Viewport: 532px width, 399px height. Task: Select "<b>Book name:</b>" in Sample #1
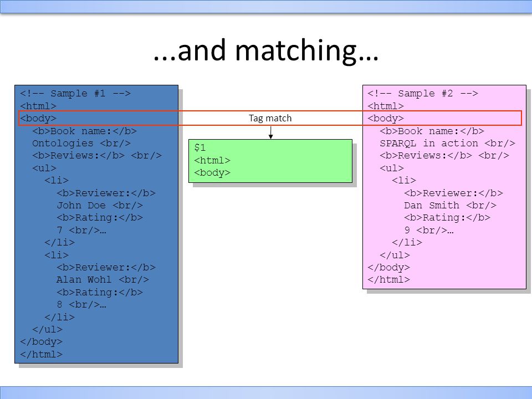(x=84, y=131)
